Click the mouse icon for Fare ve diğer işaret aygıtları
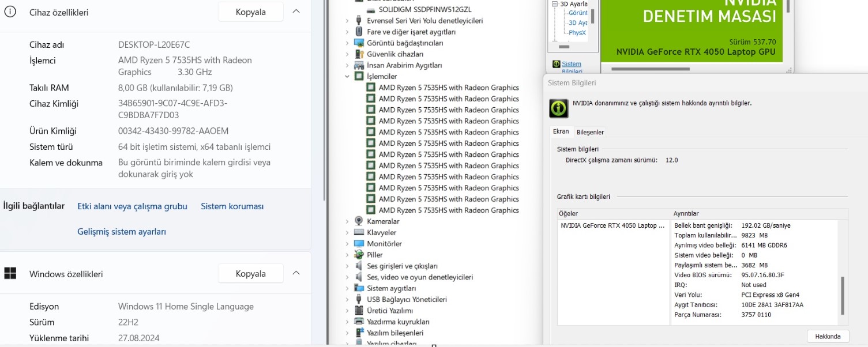 pyautogui.click(x=359, y=32)
